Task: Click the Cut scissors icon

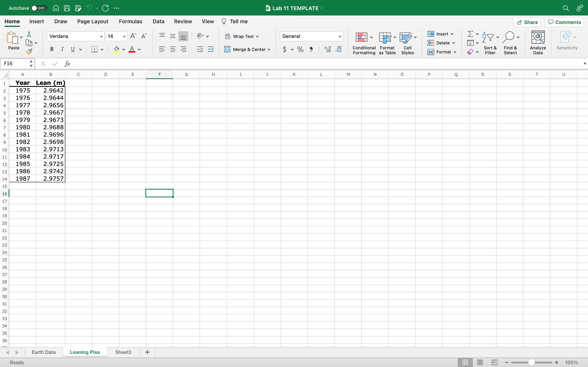Action: tap(29, 34)
